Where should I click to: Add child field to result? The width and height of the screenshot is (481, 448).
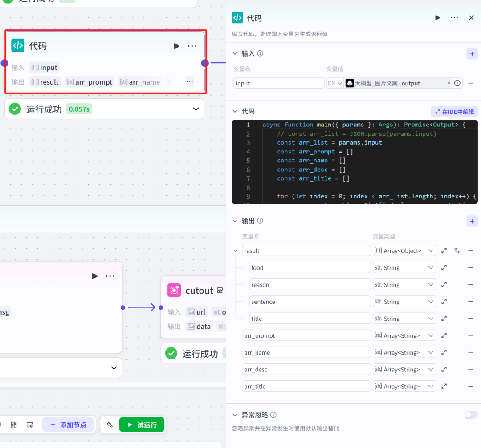pyautogui.click(x=457, y=250)
